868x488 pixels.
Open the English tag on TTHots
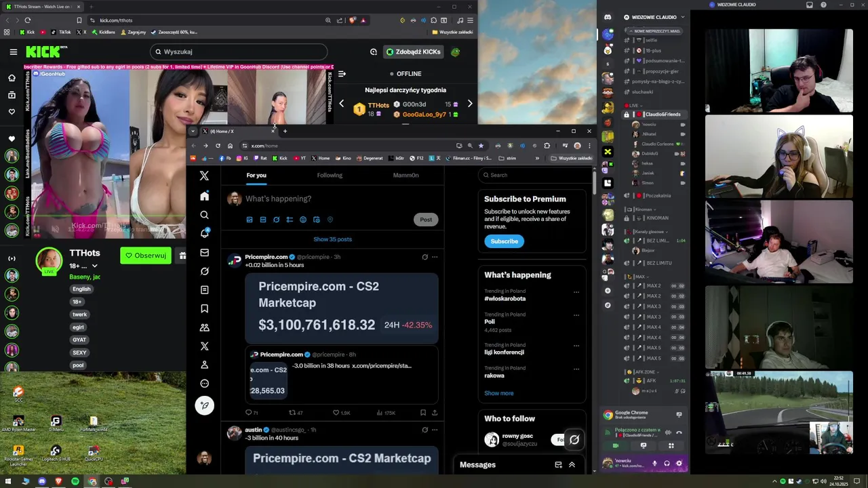81,289
